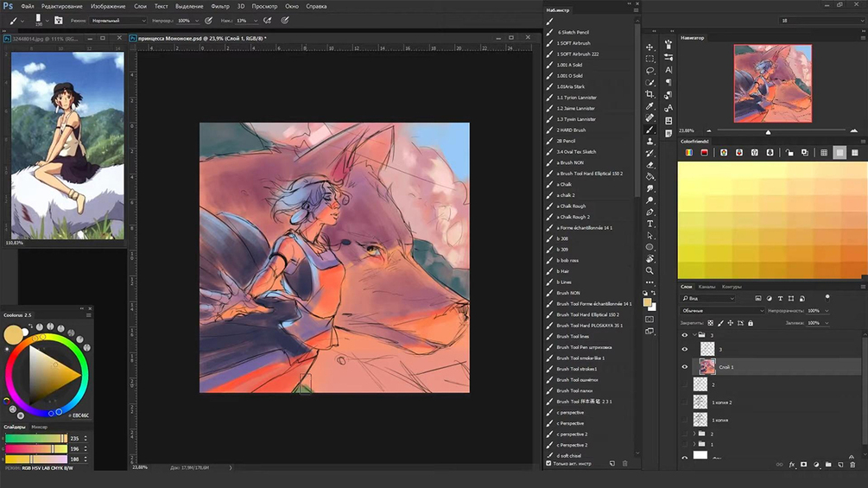Viewport: 868px width, 488px height.
Task: Select HSV mode in Coolorus
Action: coord(35,468)
